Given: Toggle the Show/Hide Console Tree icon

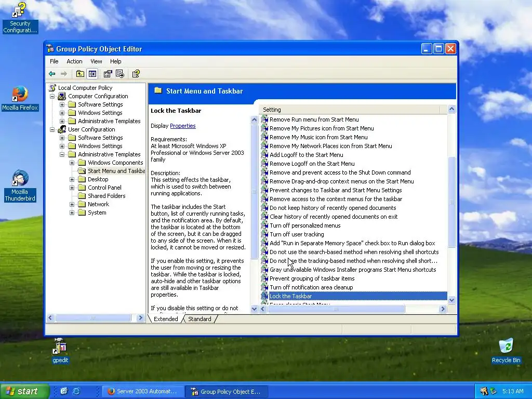Looking at the screenshot, I should (x=92, y=74).
